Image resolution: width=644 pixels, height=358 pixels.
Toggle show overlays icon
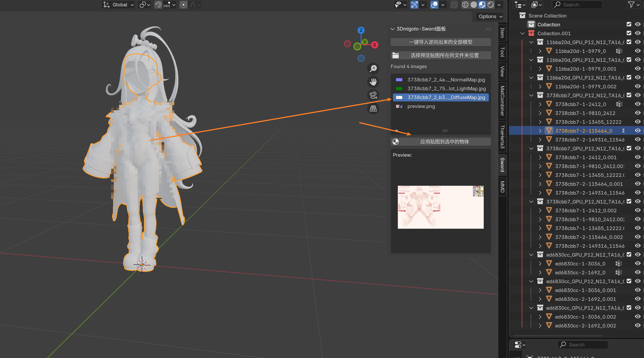(434, 5)
